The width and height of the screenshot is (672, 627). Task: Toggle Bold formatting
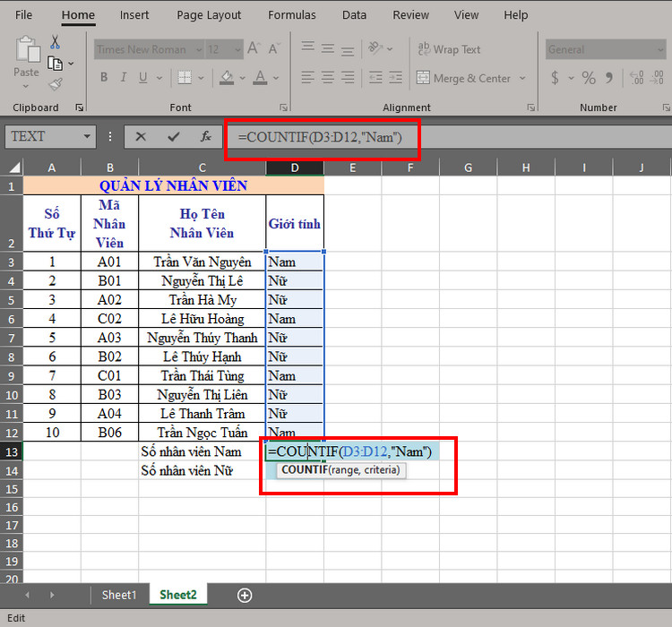(104, 78)
